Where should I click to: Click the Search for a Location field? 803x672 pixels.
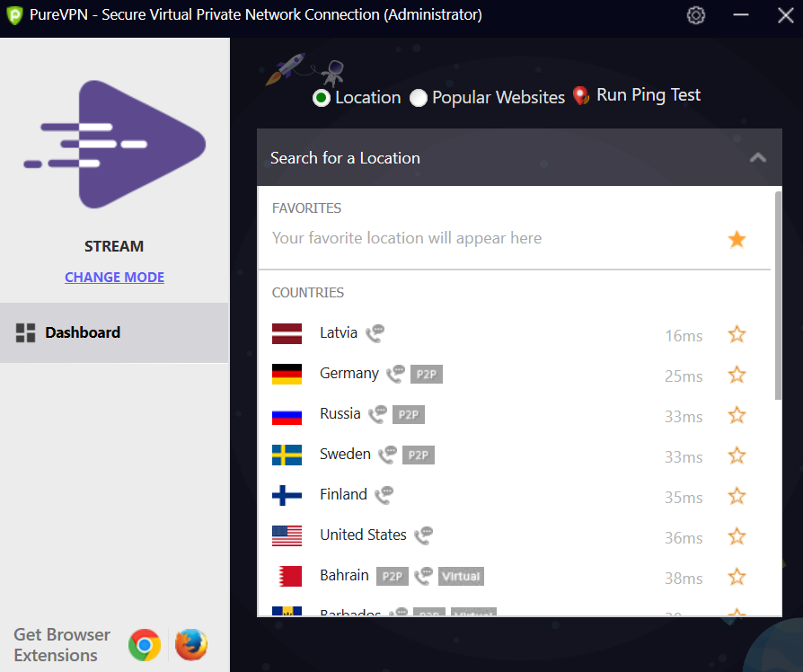pyautogui.click(x=519, y=158)
